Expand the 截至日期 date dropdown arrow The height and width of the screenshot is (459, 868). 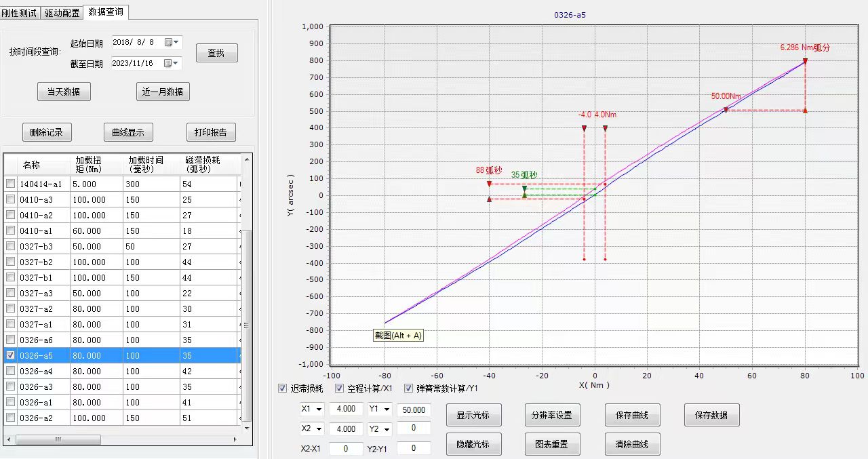[177, 63]
